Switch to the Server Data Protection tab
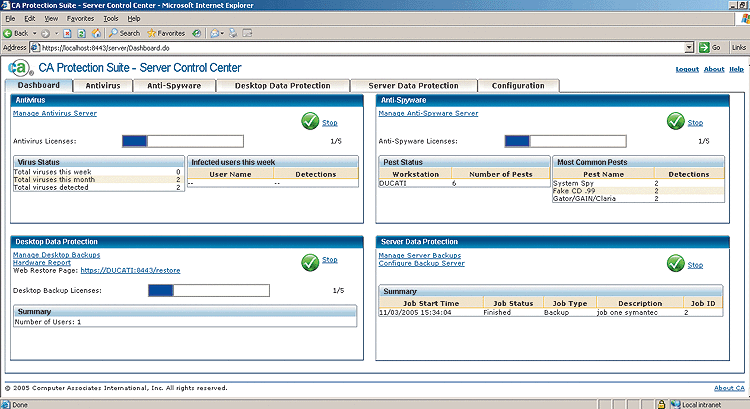Image resolution: width=750 pixels, height=409 pixels. (x=413, y=86)
